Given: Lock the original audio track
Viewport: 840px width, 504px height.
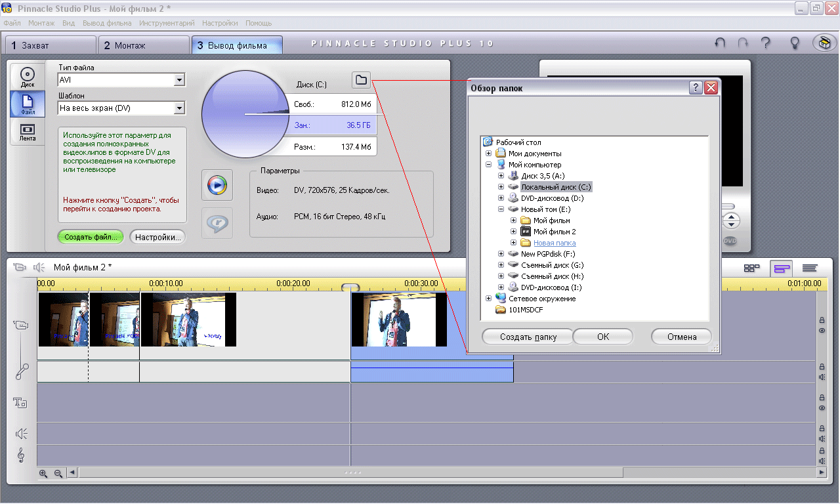Looking at the screenshot, I should pos(822,367).
